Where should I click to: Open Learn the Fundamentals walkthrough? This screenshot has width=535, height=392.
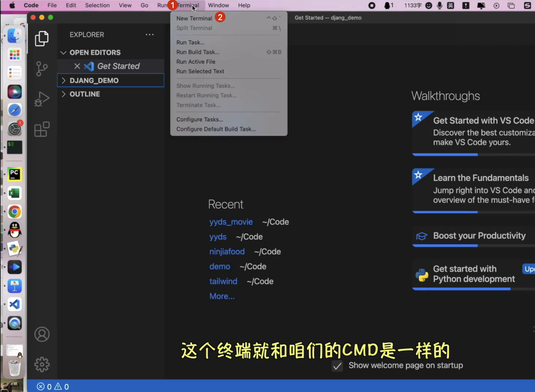[x=473, y=190]
